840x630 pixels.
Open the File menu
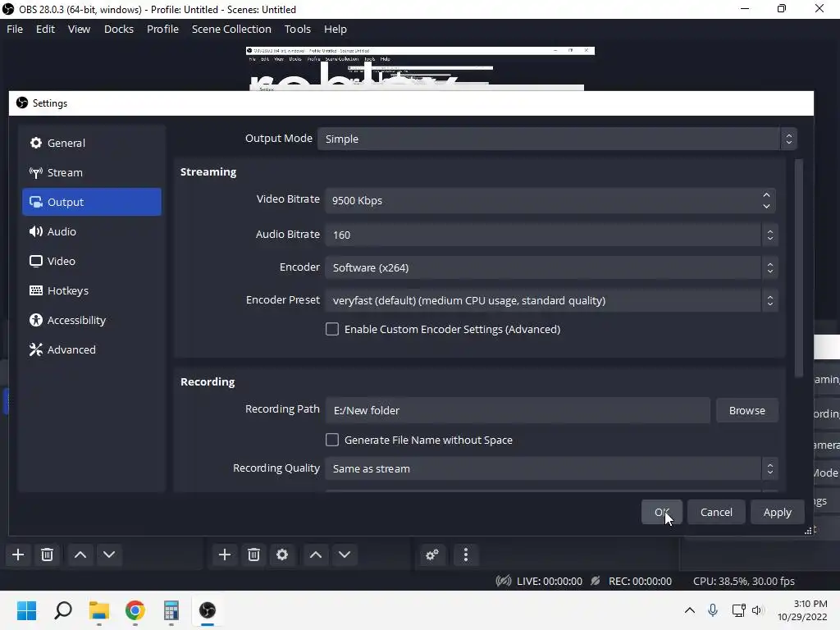(x=15, y=29)
